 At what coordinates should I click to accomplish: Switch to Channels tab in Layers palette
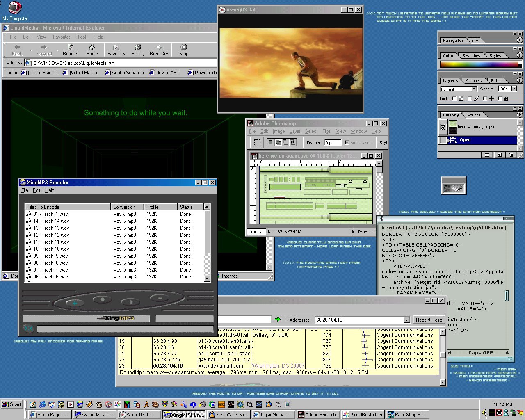(474, 81)
